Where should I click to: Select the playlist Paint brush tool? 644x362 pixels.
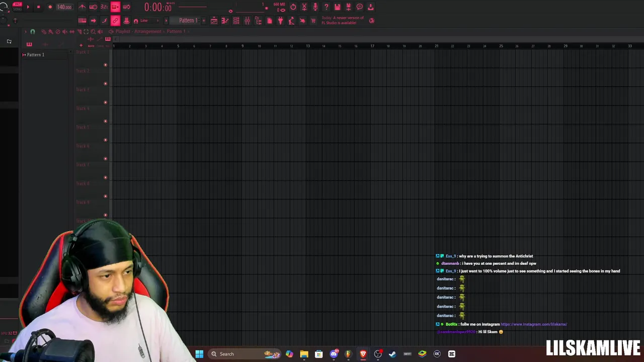pyautogui.click(x=50, y=32)
